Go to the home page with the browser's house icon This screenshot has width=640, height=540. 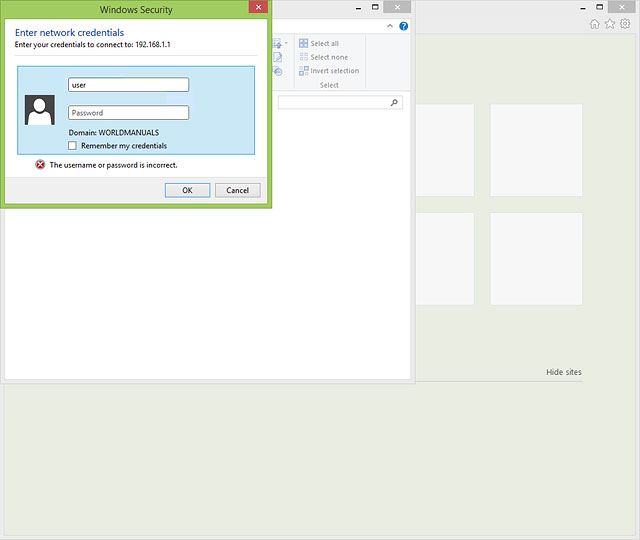(x=594, y=24)
